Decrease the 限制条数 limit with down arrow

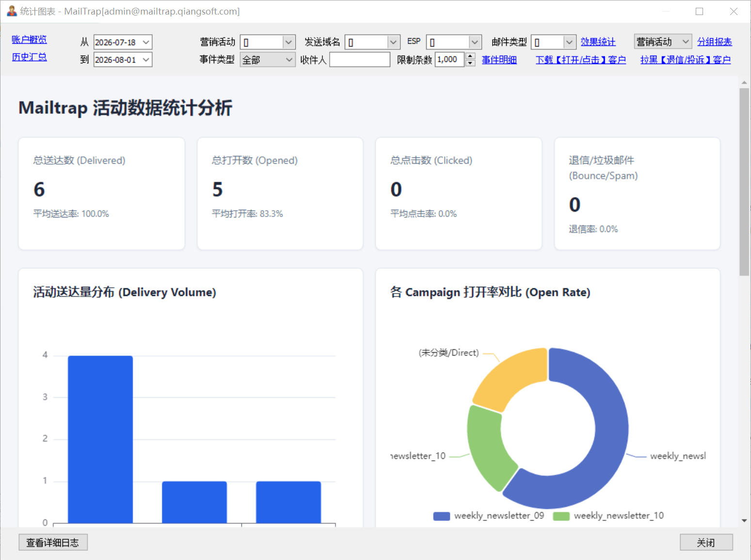[470, 63]
